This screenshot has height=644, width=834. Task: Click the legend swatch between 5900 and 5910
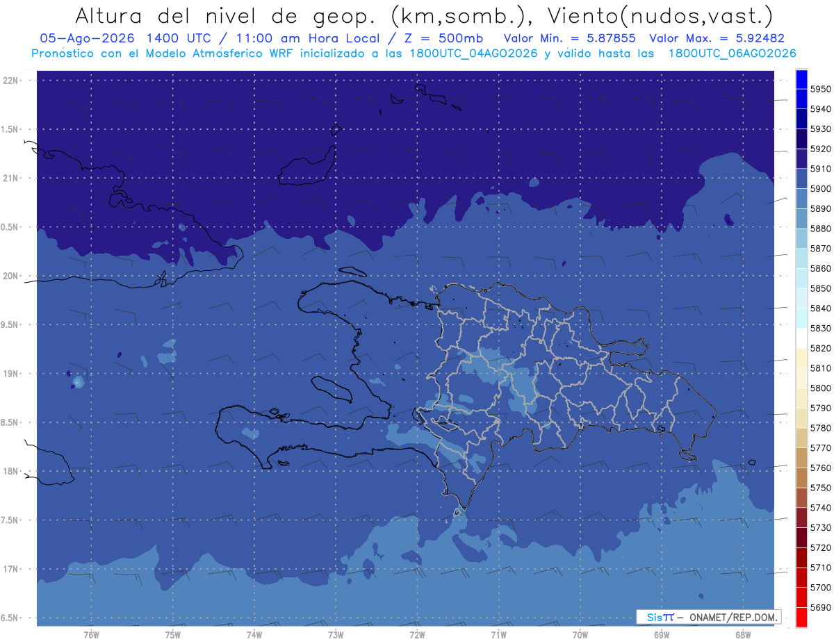(x=801, y=179)
